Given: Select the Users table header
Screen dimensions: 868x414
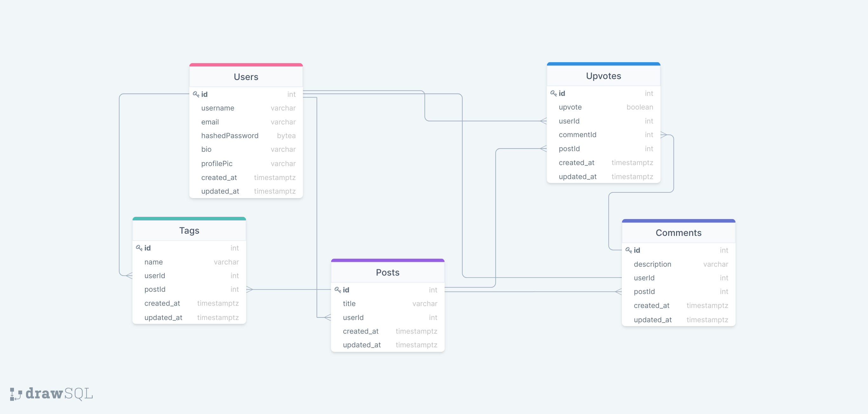Looking at the screenshot, I should (246, 77).
